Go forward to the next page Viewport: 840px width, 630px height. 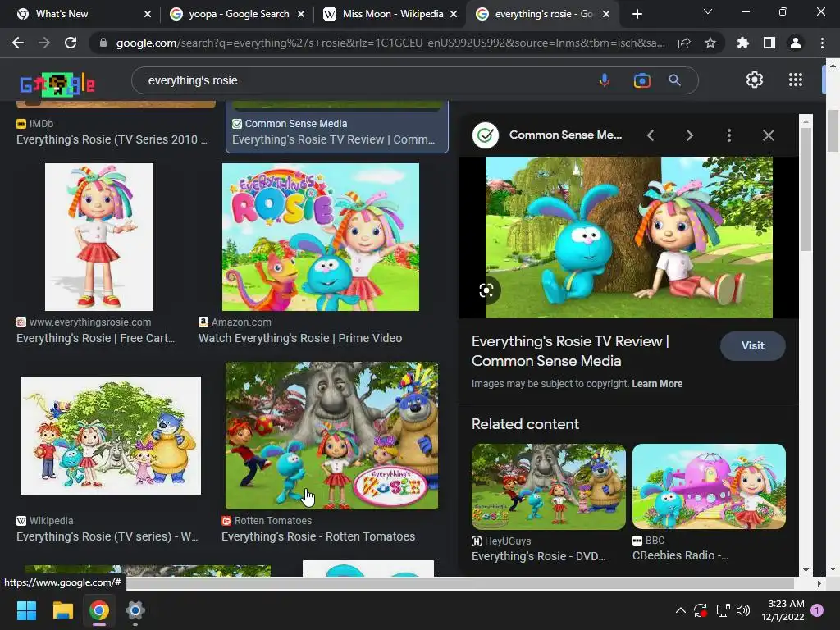coord(44,43)
